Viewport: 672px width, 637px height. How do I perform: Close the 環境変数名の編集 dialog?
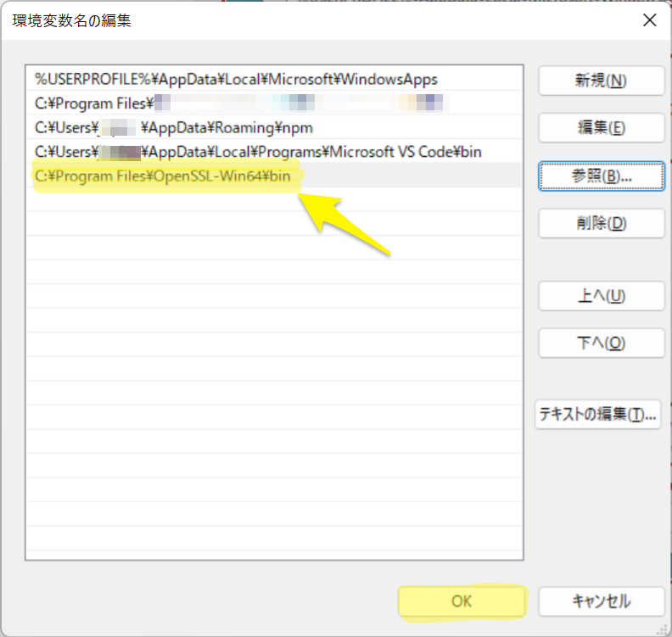click(x=650, y=20)
